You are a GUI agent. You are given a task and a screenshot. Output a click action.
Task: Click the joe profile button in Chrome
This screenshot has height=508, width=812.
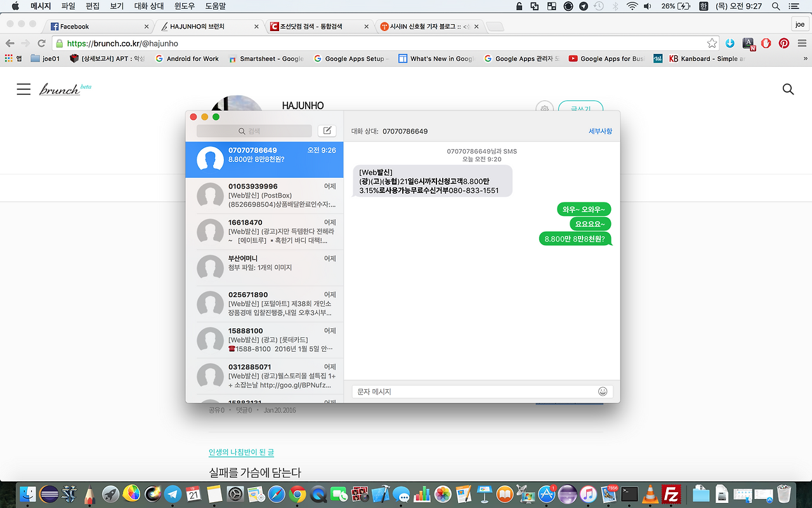pos(800,25)
